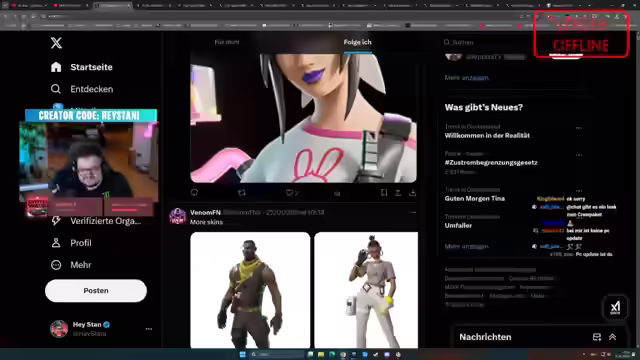Viewport: 640px width, 360px height.
Task: Open trend Guten Morgen Tina
Action: click(x=475, y=198)
